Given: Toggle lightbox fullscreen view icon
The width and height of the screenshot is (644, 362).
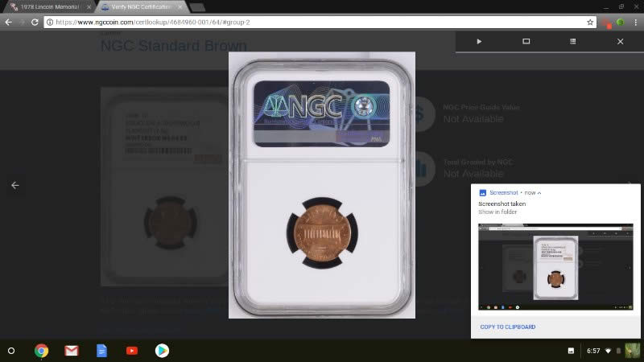Looking at the screenshot, I should (526, 42).
